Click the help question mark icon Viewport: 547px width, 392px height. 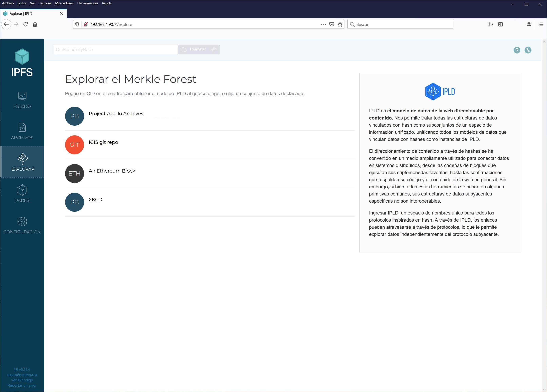[x=517, y=50]
